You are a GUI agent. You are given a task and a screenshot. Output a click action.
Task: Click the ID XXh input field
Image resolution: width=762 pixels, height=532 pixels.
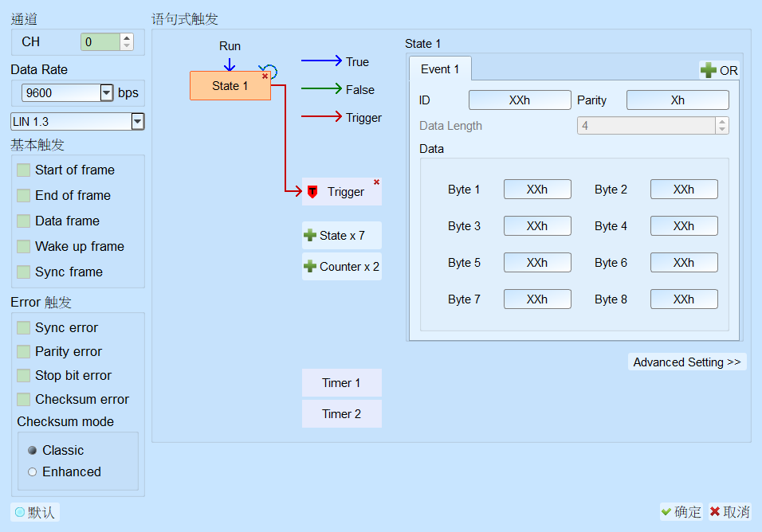520,100
